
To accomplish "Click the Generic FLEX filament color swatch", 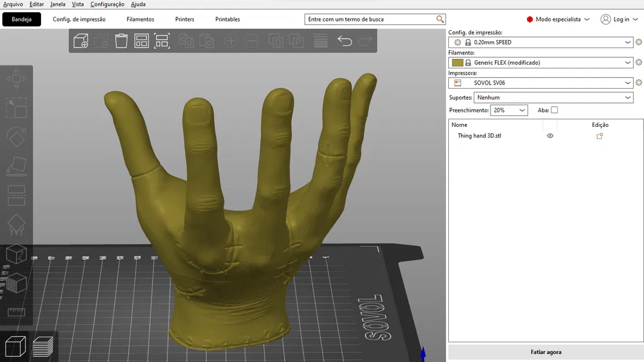I will point(458,63).
